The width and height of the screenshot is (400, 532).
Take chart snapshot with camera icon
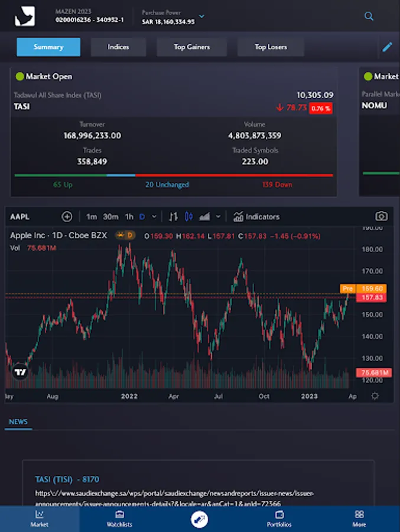[x=381, y=216]
